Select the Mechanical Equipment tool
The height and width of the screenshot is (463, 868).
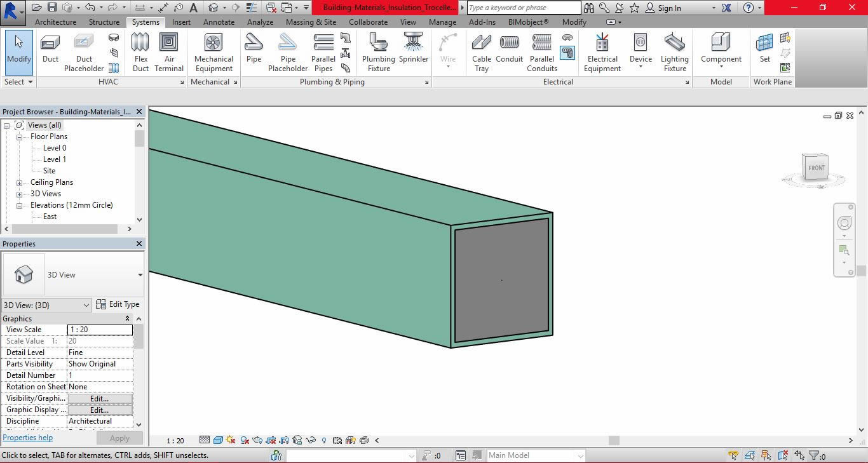pyautogui.click(x=214, y=53)
